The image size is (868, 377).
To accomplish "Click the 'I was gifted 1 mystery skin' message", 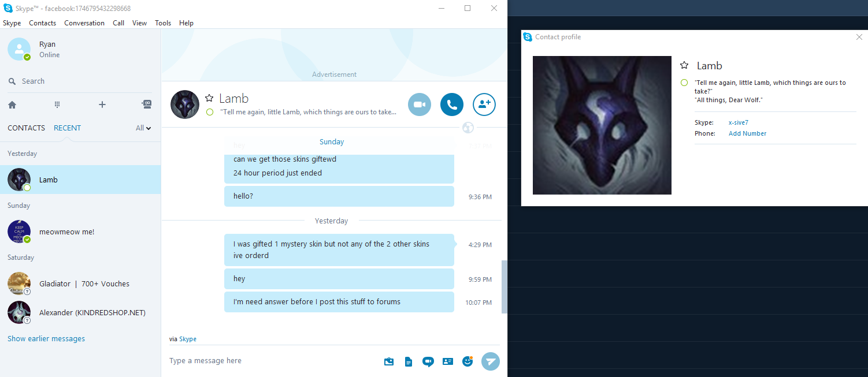I will [x=339, y=250].
